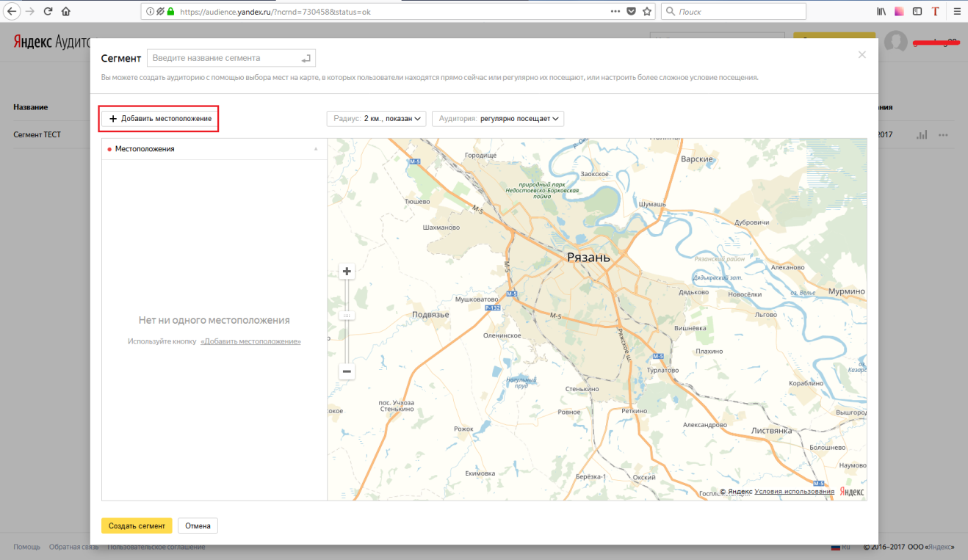Click the green padlock security icon
Image resolution: width=968 pixels, height=560 pixels.
click(171, 12)
